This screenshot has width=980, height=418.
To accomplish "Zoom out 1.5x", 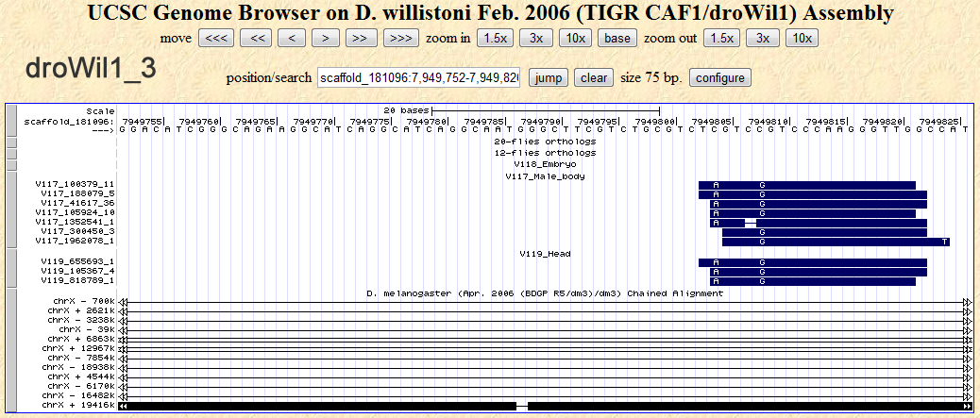I will click(x=722, y=38).
